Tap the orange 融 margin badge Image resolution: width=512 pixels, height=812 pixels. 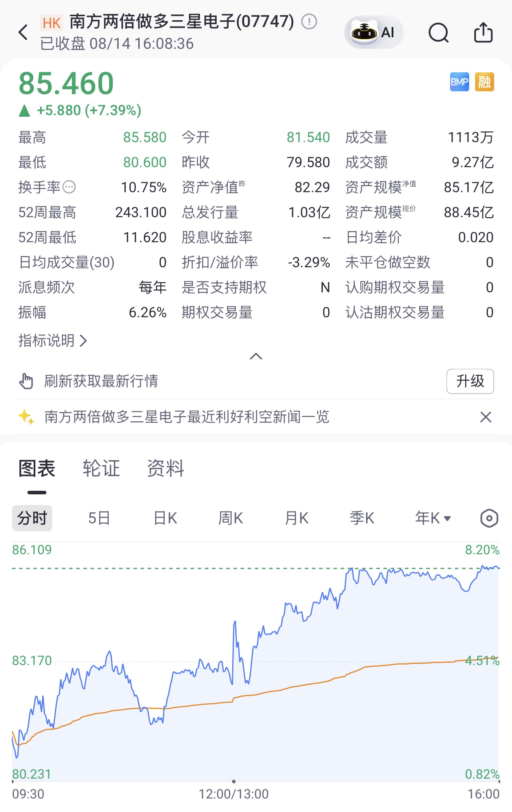click(485, 82)
